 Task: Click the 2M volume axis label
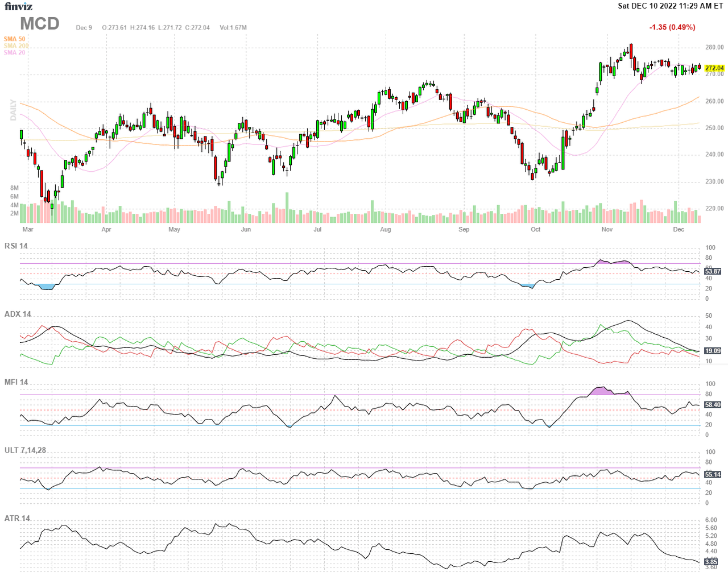point(14,214)
